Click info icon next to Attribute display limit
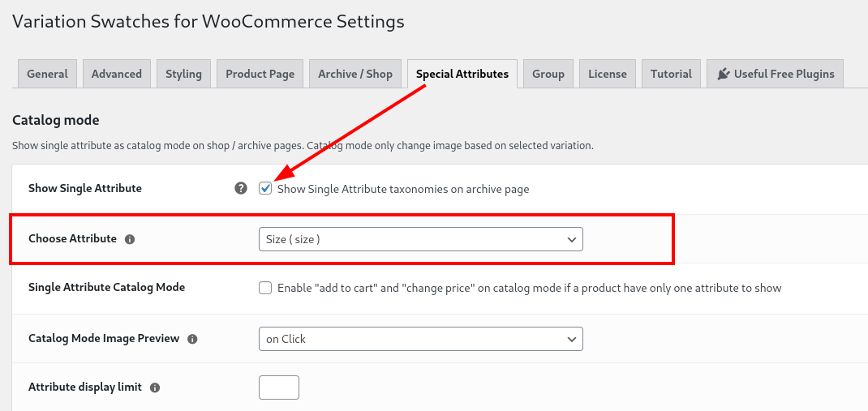 (x=155, y=387)
